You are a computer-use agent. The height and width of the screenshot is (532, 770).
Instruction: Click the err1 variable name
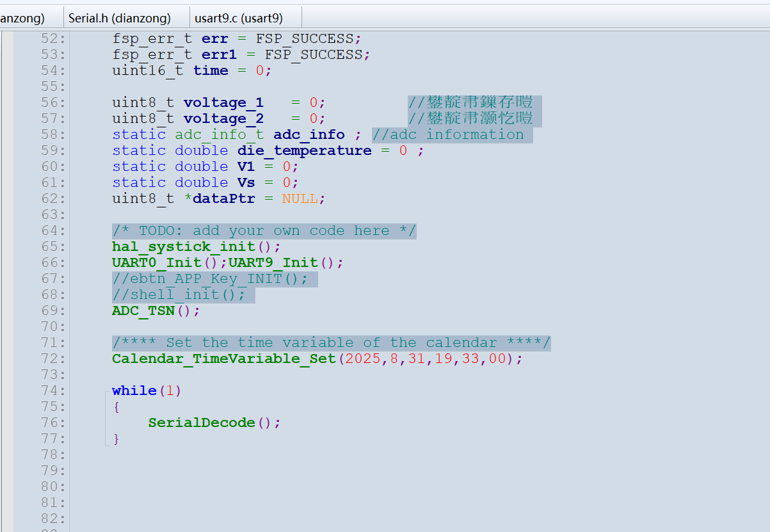tap(219, 54)
